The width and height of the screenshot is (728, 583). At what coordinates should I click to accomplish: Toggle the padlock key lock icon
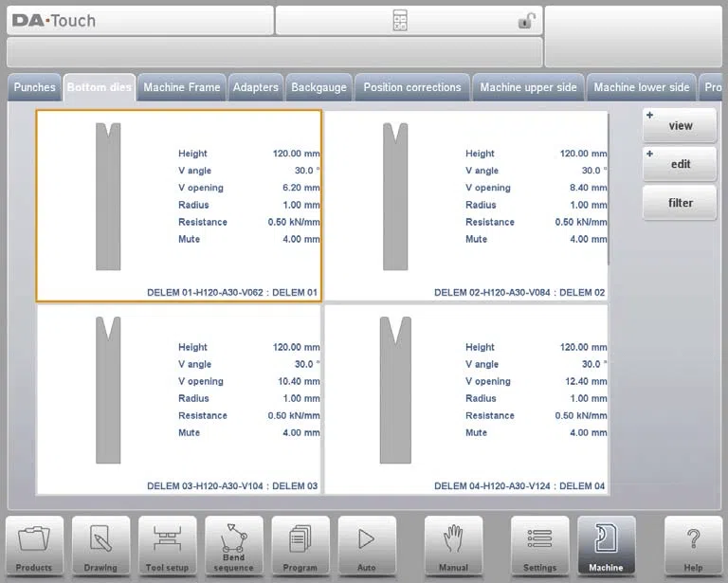pos(526,21)
